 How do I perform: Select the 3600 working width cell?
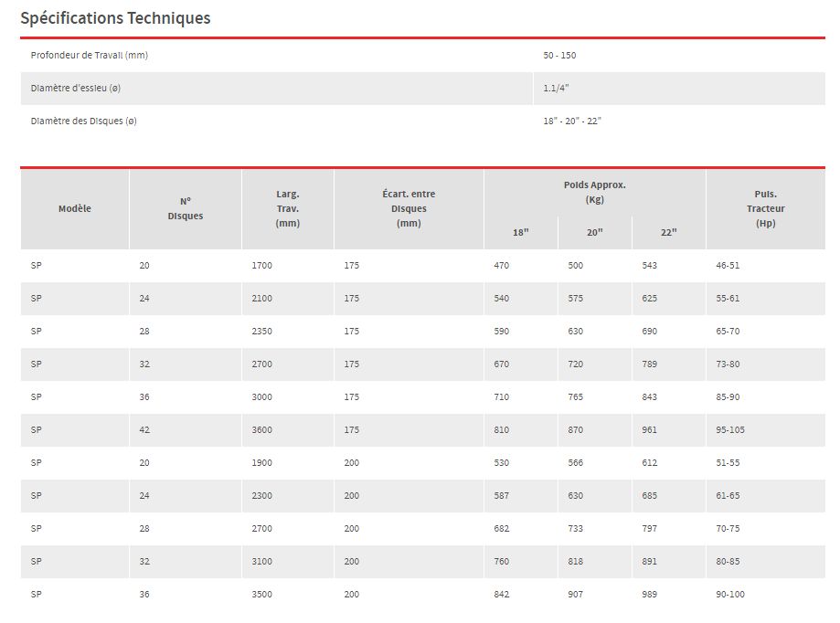262,430
